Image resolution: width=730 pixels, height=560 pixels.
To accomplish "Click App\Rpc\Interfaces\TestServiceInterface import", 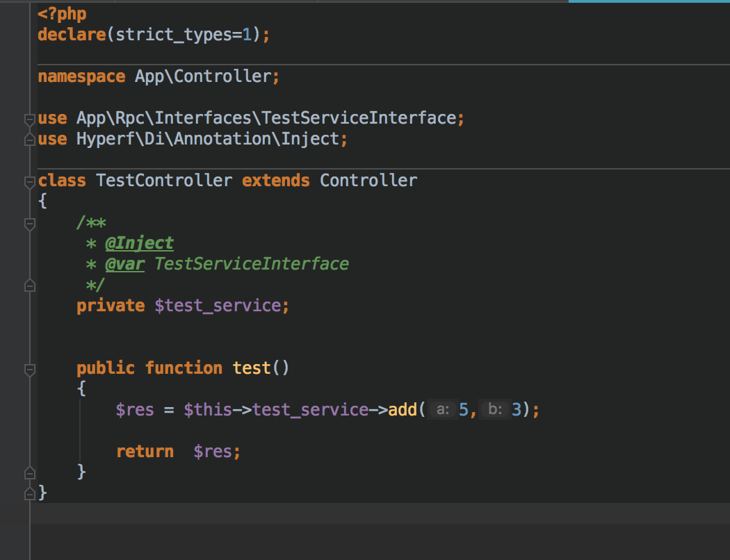I will (266, 118).
